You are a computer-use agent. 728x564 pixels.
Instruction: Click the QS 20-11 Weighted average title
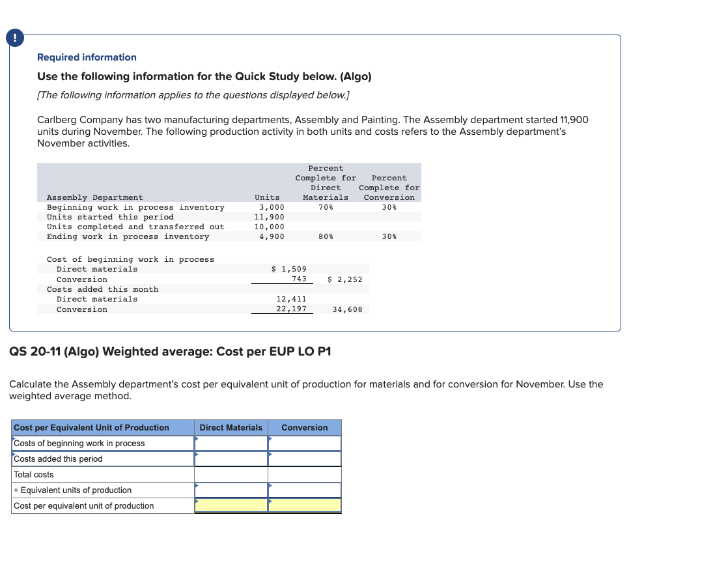click(x=170, y=352)
